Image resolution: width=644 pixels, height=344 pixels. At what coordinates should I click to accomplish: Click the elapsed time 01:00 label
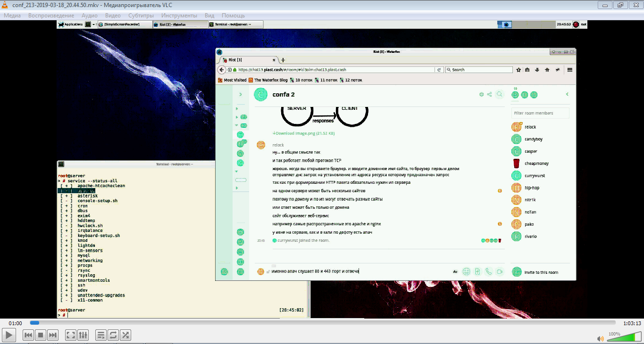pyautogui.click(x=15, y=323)
